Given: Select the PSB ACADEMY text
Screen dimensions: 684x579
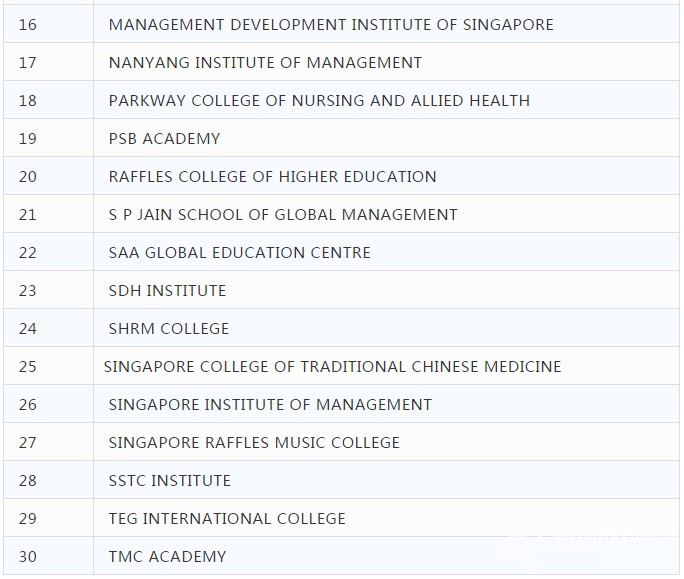Looking at the screenshot, I should pos(164,138).
